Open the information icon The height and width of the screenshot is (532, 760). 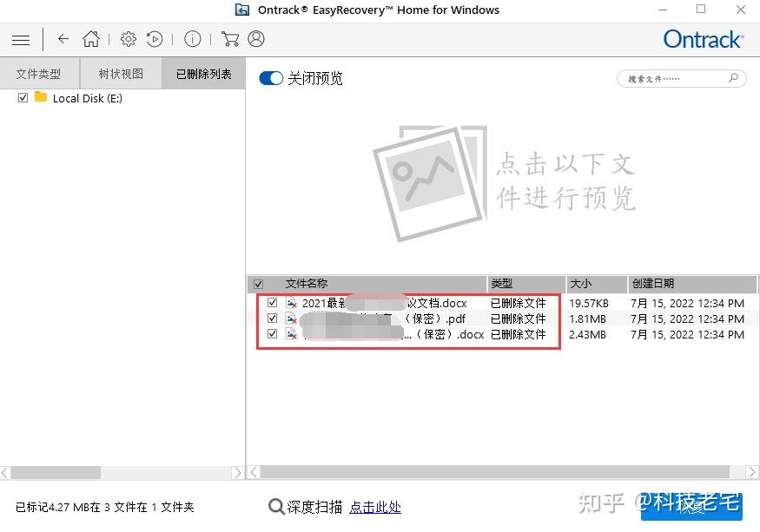tap(193, 39)
